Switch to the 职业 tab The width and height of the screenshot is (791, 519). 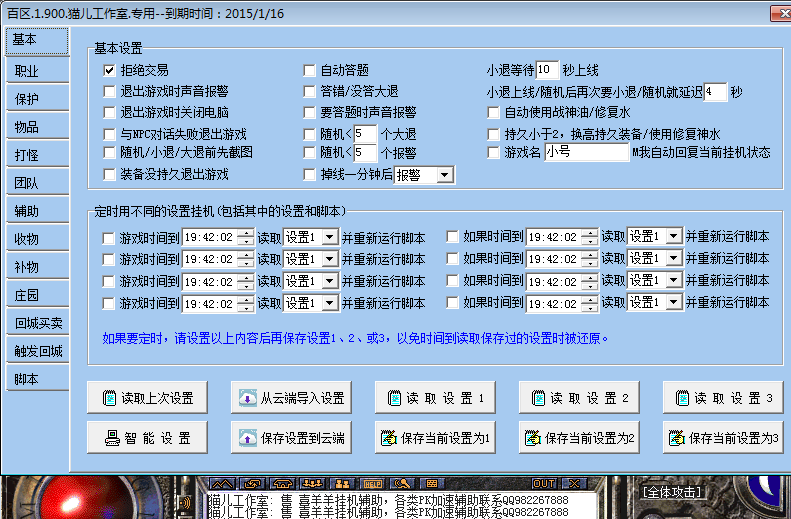coord(38,71)
